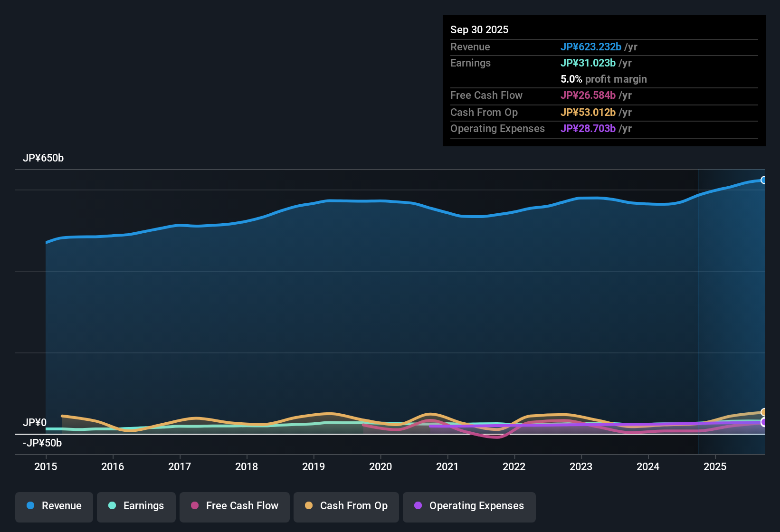Click the Revenue endpoint marker on the chart
This screenshot has width=780, height=532.
764,180
